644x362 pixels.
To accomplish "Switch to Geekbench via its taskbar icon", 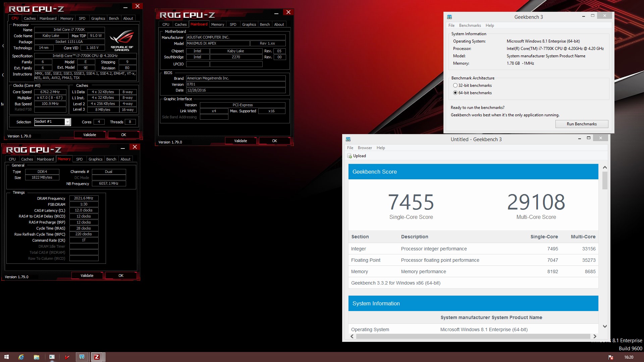I will (82, 357).
